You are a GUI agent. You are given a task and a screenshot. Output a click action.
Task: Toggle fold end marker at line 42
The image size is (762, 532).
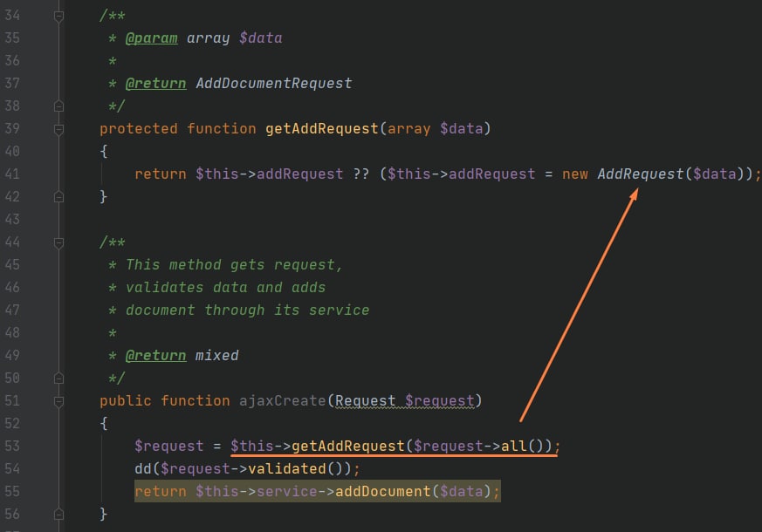58,196
